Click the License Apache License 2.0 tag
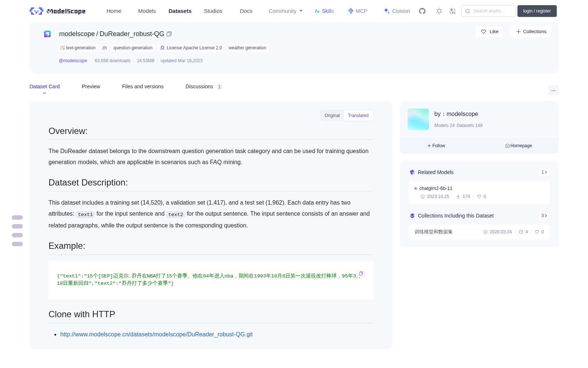Screen dimensions: 588x368 (191, 48)
